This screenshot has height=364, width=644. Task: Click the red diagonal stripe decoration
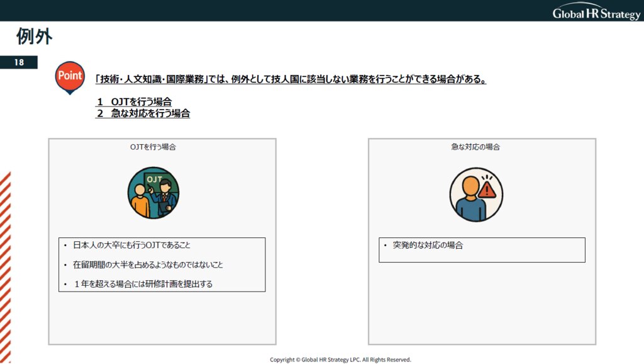(x=5, y=264)
